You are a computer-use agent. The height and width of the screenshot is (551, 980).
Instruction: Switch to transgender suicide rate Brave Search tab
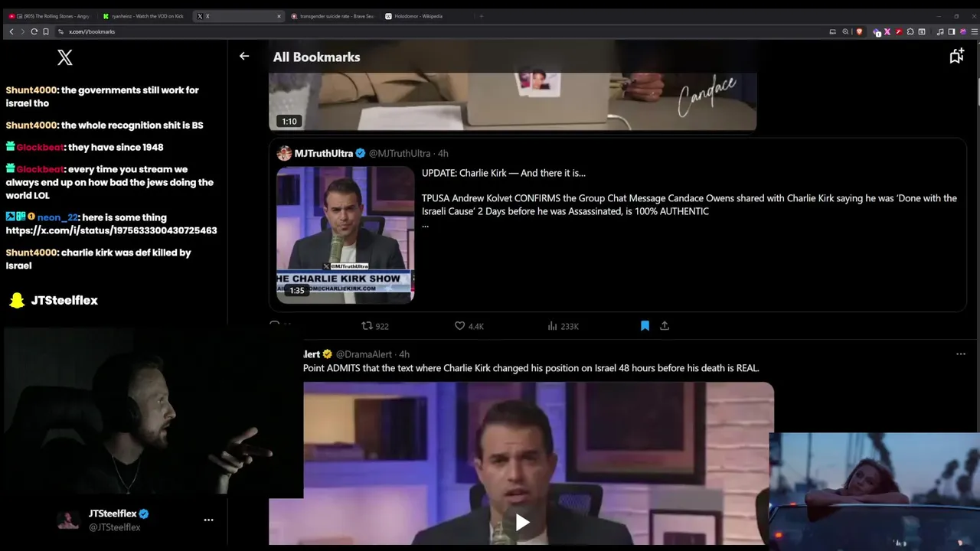pos(332,16)
